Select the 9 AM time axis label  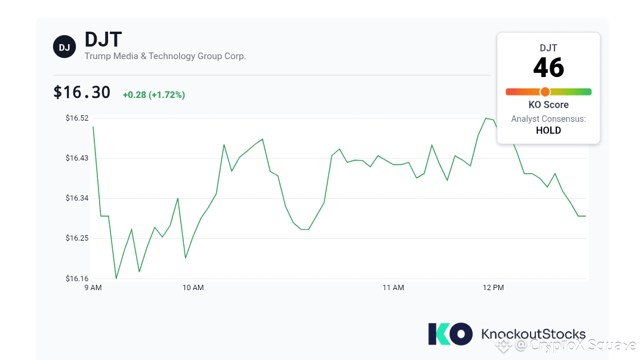click(93, 288)
